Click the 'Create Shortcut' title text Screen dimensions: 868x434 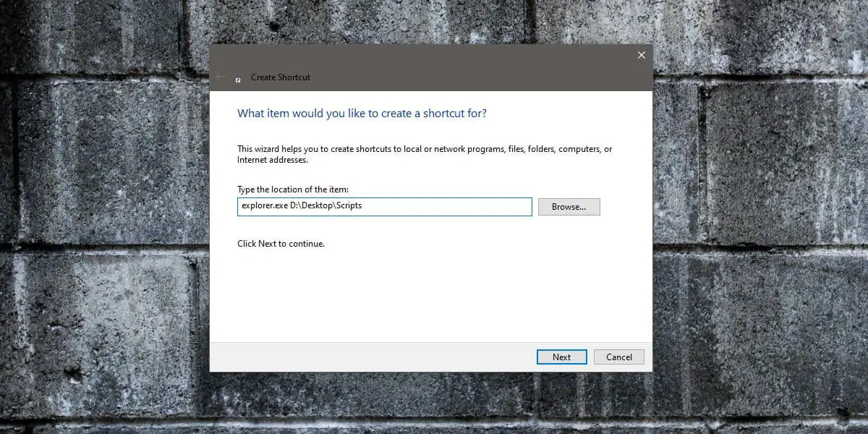281,77
